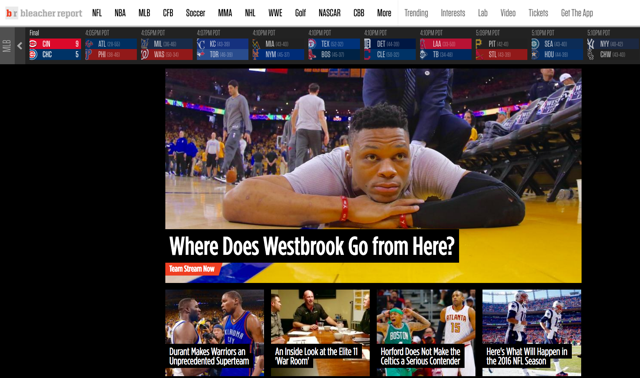Select the ATL vs PHI game card
The image size is (640, 378).
[x=111, y=46]
